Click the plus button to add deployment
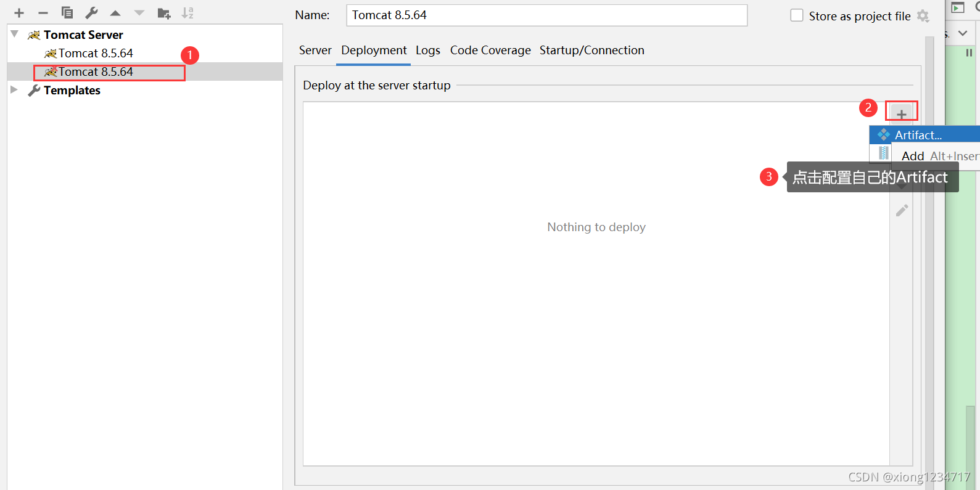The width and height of the screenshot is (980, 490). point(902,114)
